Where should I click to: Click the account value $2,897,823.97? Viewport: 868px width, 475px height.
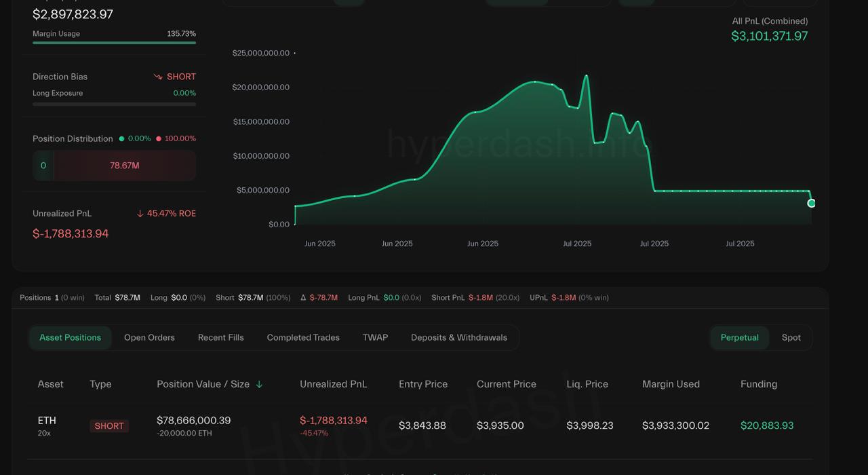[73, 14]
